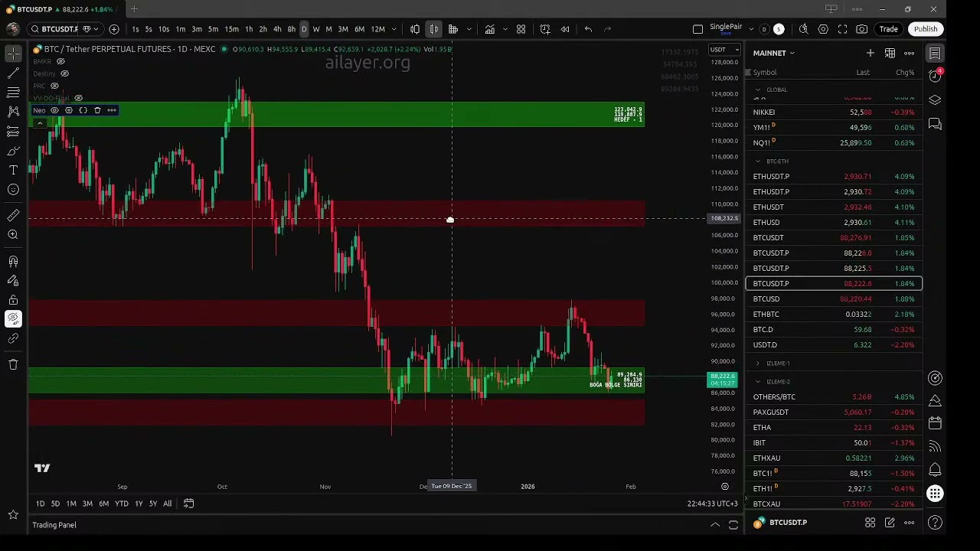This screenshot has width=980, height=551.
Task: Select the W weekly timeframe
Action: 316,29
